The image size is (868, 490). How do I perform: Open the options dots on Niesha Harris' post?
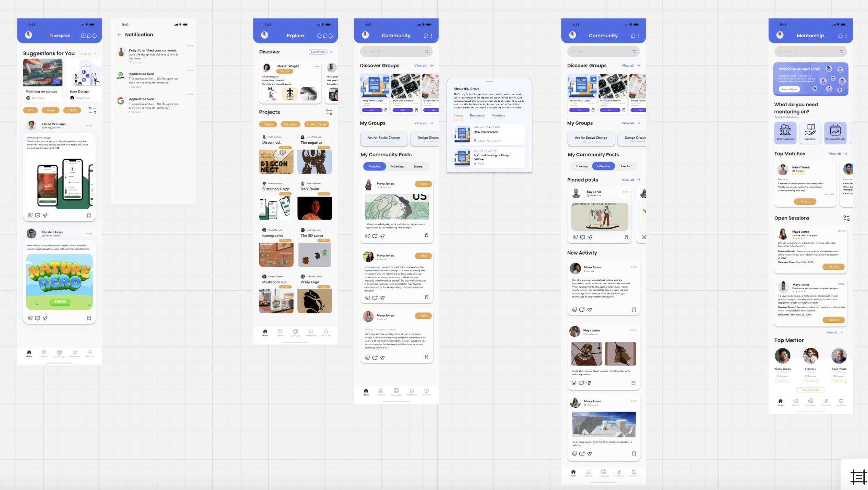[89, 234]
